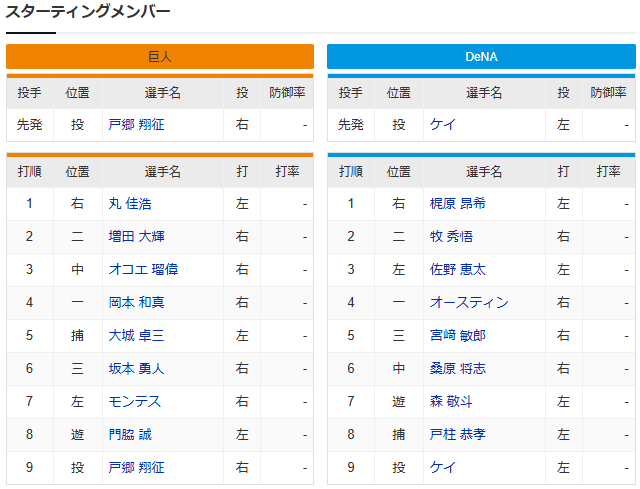
Task: Select 打順 header in 巨人 batting table
Action: pos(29,172)
